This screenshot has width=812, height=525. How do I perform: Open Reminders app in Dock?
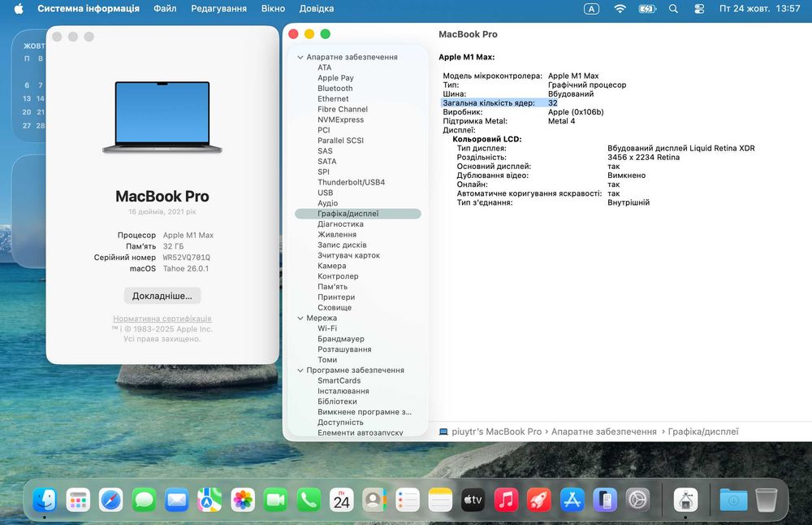point(407,500)
